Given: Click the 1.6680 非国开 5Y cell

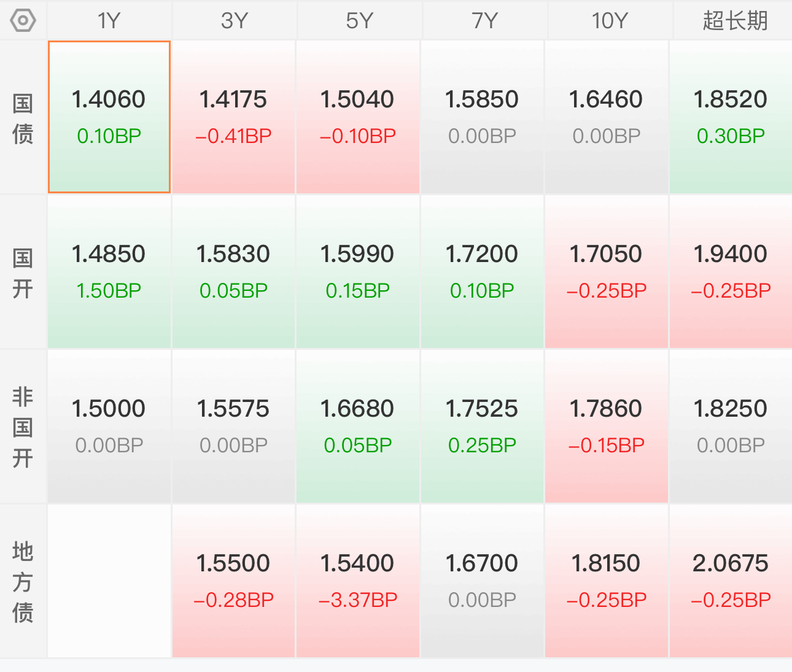Looking at the screenshot, I should point(358,427).
